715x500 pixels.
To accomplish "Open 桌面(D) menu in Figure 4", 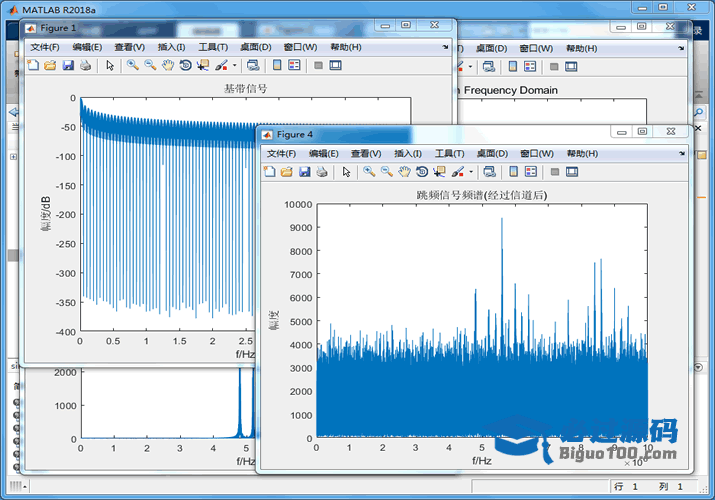I will pyautogui.click(x=492, y=154).
